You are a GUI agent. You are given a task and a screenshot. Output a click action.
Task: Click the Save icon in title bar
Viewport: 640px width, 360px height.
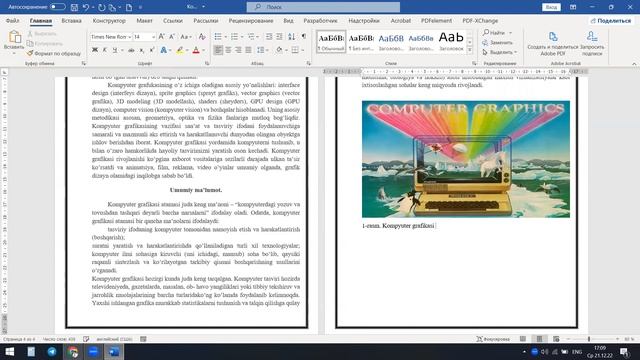[x=74, y=7]
